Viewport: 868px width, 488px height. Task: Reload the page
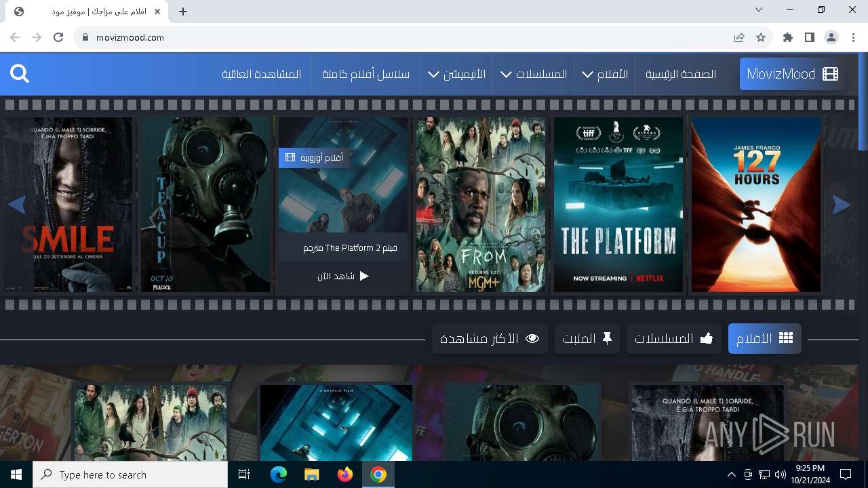click(x=58, y=37)
